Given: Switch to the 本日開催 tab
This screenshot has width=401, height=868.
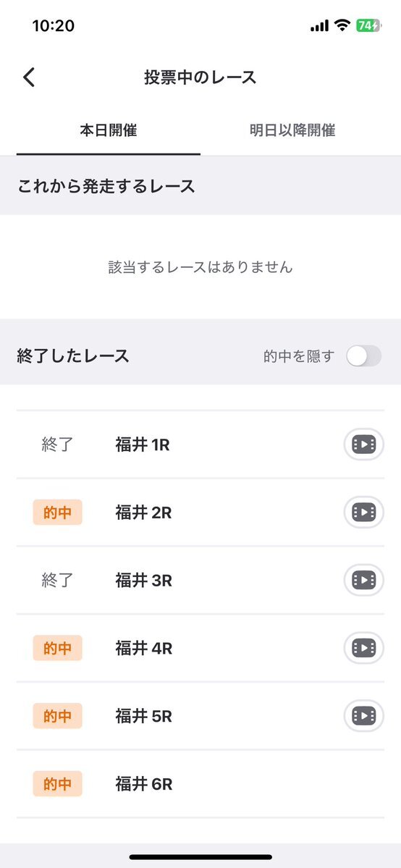Looking at the screenshot, I should [109, 130].
